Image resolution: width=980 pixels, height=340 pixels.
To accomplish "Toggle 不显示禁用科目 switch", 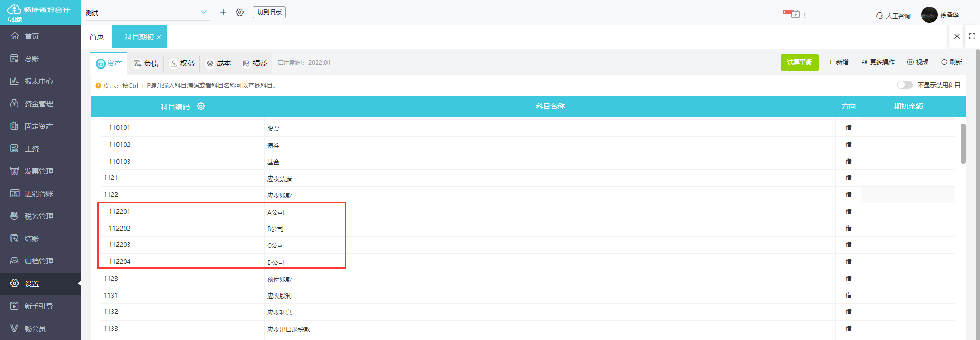I will coord(904,85).
